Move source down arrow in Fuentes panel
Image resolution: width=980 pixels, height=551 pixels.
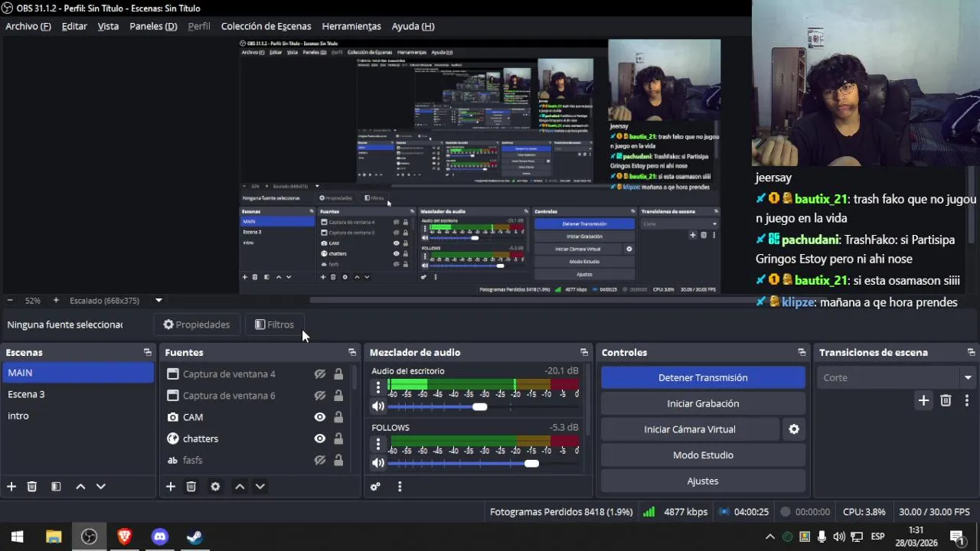(260, 487)
